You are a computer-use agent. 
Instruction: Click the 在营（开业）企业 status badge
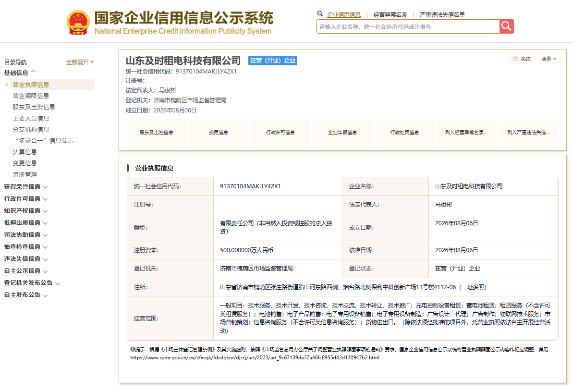click(273, 61)
